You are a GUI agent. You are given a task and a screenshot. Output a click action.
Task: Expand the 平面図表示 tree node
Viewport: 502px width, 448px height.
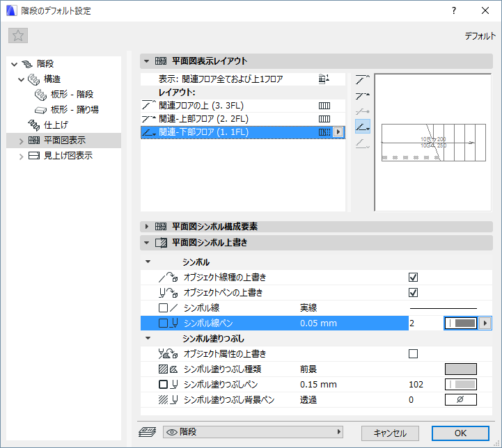21,141
